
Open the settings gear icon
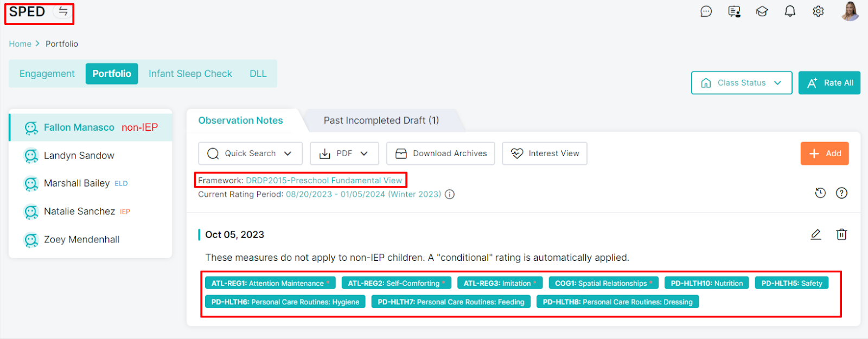coord(818,11)
